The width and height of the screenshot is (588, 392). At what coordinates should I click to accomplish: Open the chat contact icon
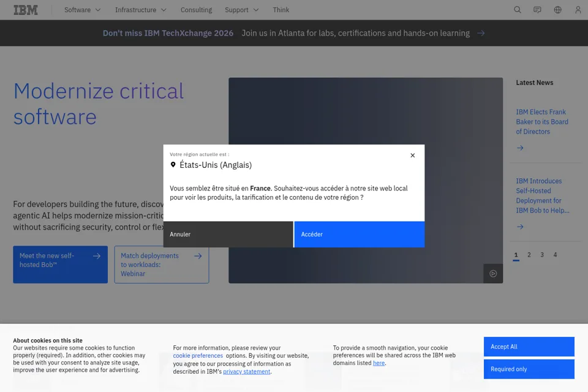pos(537,10)
